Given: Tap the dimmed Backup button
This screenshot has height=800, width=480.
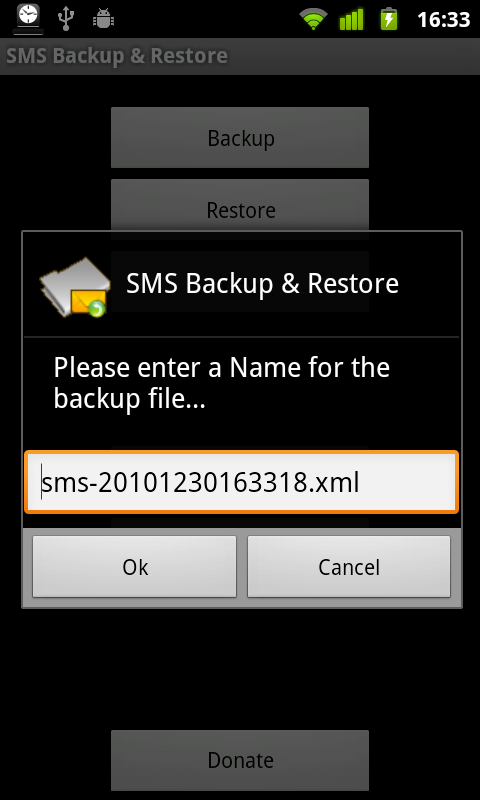Looking at the screenshot, I should point(240,138).
